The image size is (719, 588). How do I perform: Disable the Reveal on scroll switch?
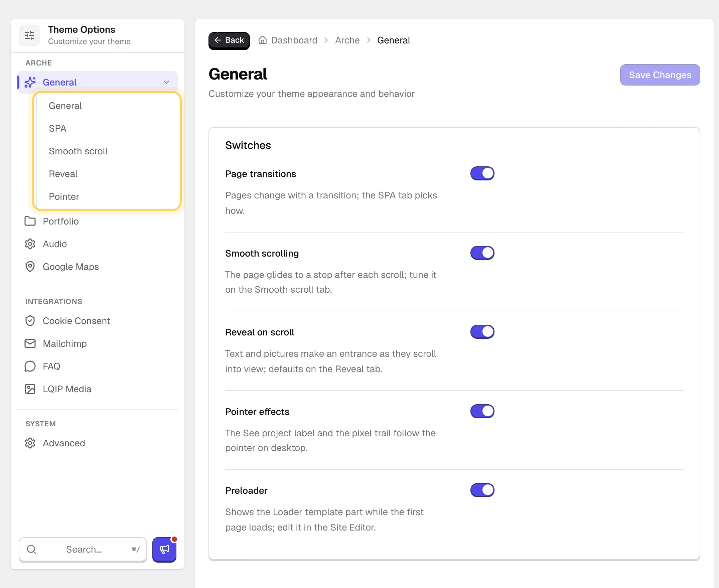pyautogui.click(x=482, y=332)
